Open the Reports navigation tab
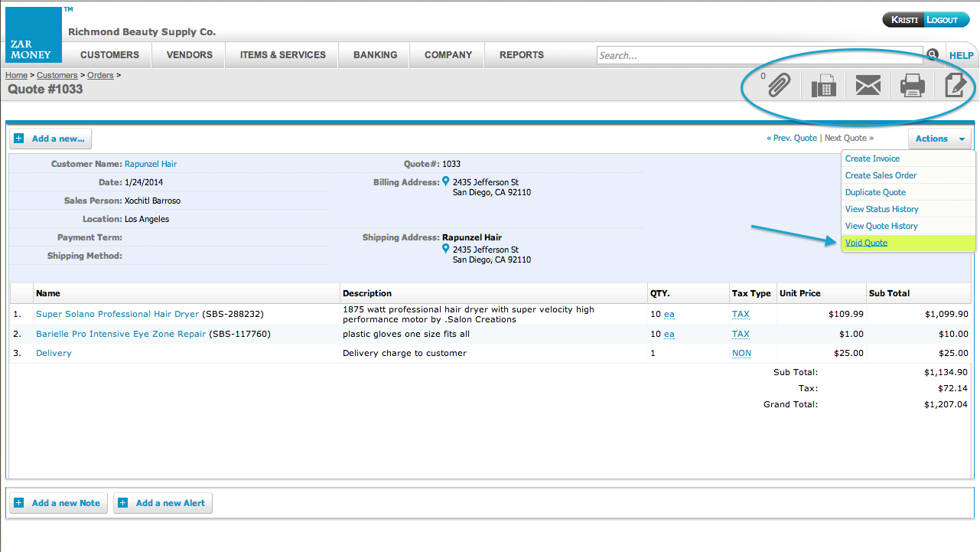Viewport: 980px width, 552px height. coord(521,55)
